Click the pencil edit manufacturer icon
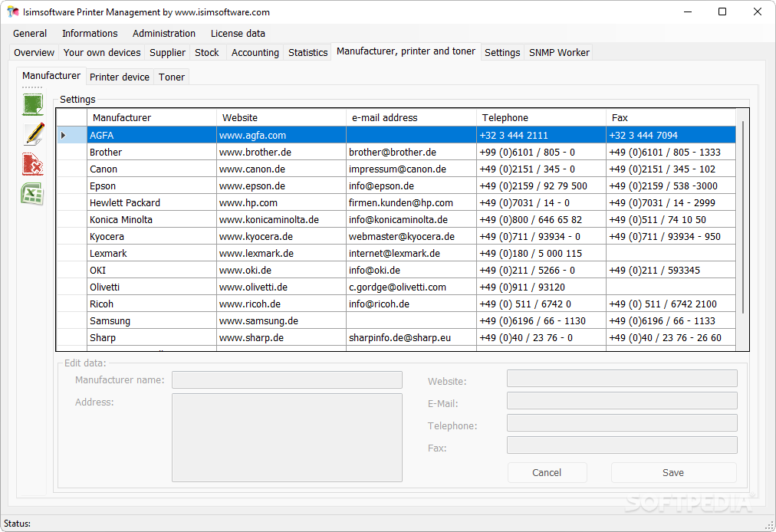Screen dimensions: 776x532 (x=34, y=134)
